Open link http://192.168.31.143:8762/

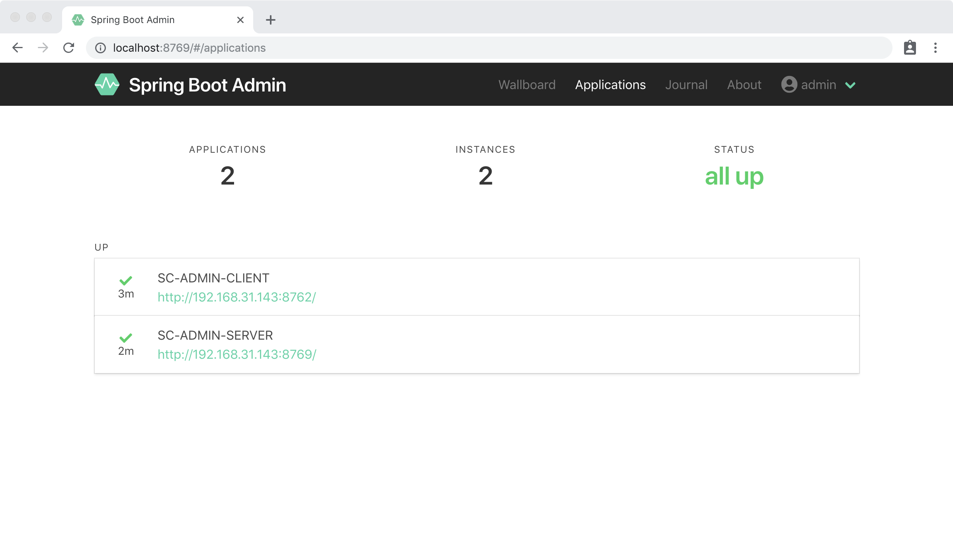[237, 297]
